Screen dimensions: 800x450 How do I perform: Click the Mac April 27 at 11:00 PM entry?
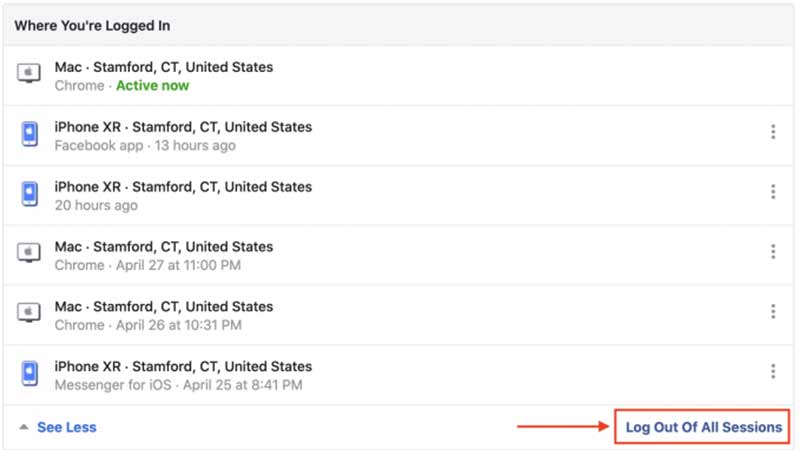tap(398, 255)
